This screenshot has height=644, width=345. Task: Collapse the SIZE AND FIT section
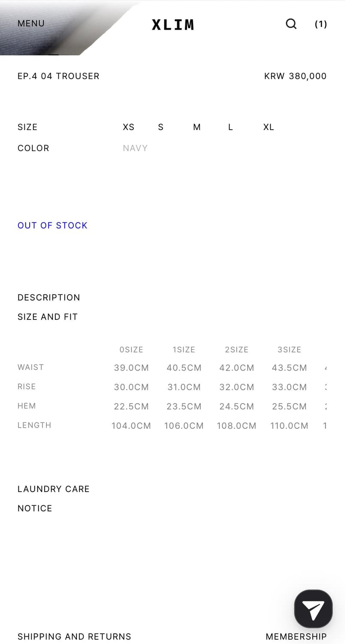pyautogui.click(x=47, y=317)
